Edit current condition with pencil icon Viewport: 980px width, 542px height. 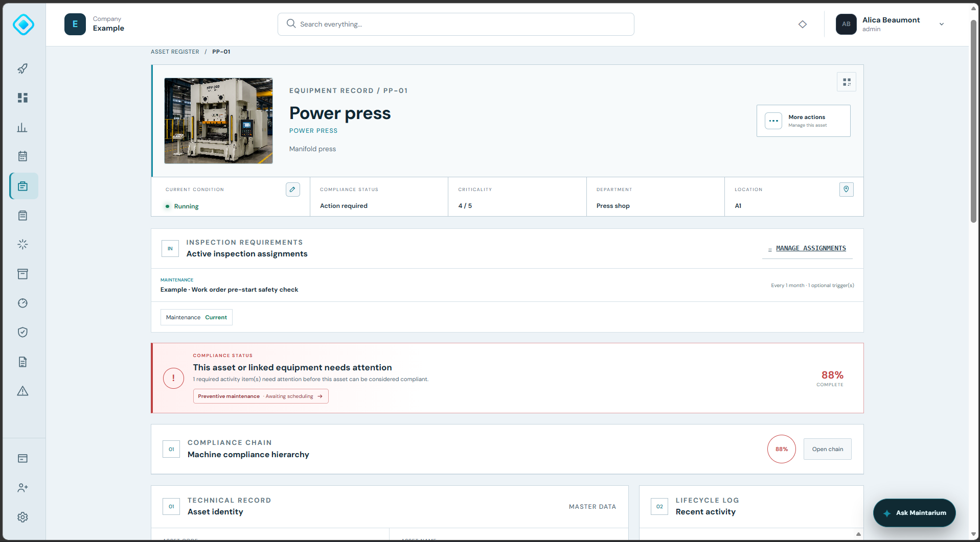(293, 190)
